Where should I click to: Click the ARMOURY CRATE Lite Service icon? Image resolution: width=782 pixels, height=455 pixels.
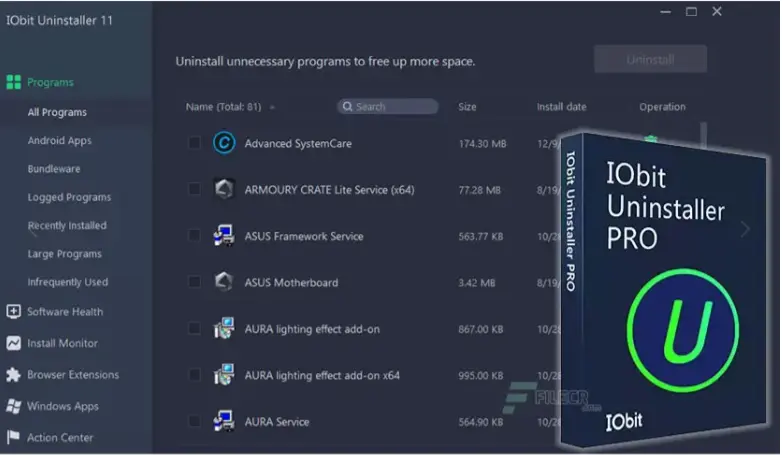(224, 189)
